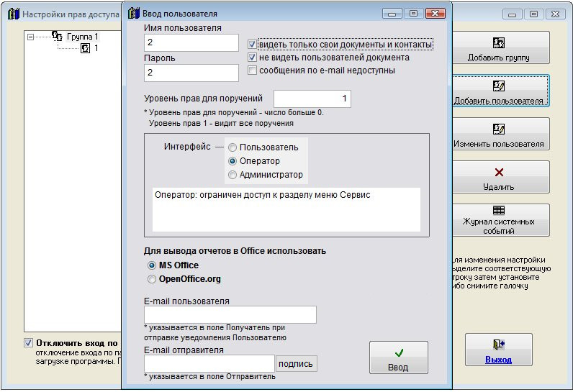Click the Группа 1 group icon
This screenshot has width=573, height=392.
point(57,36)
